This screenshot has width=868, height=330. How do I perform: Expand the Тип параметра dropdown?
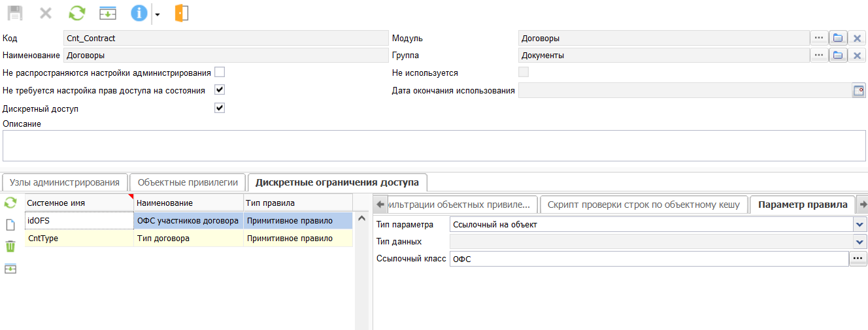[860, 224]
